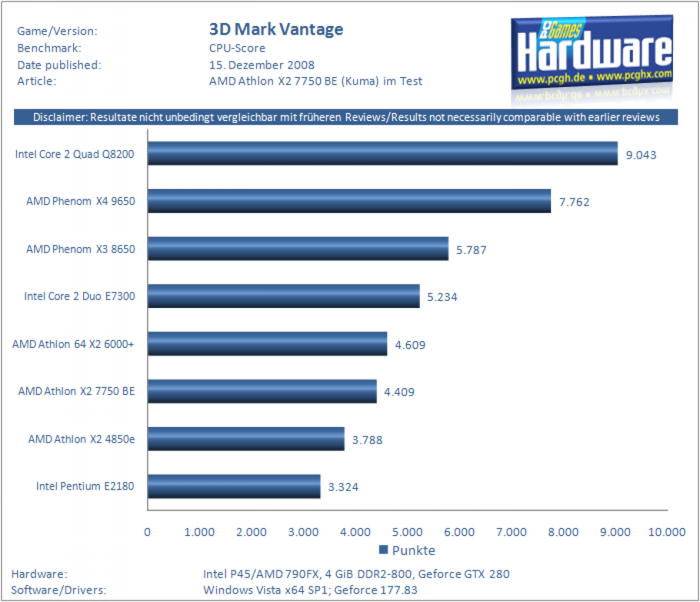Screen dimensions: 700x602
Task: Select the AMD Phenom X4 9650 bar
Action: [x=349, y=201]
